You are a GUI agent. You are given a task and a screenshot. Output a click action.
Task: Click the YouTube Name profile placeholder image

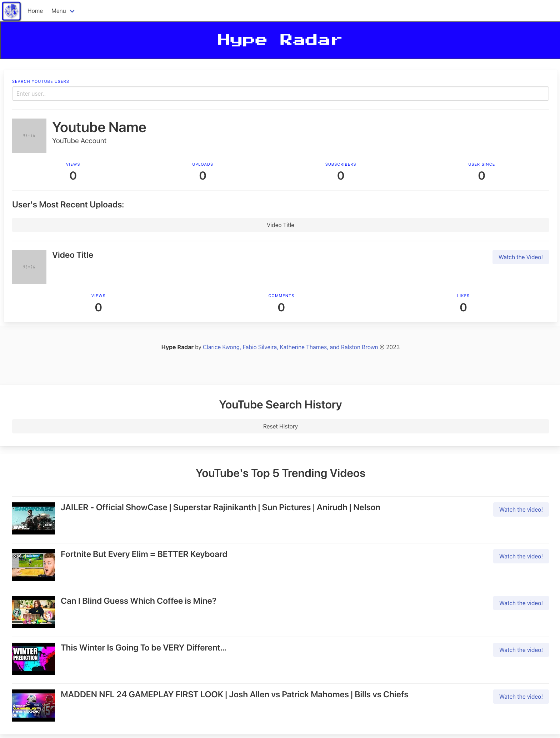[x=29, y=136]
